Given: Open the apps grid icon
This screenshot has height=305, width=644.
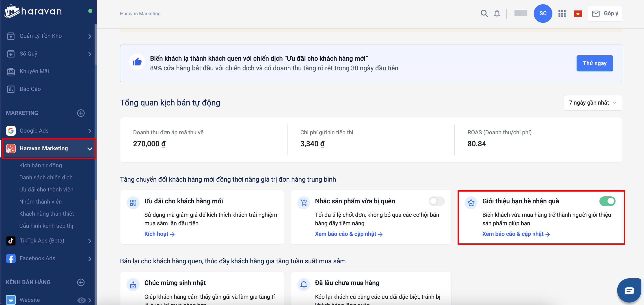Looking at the screenshot, I should (562, 13).
